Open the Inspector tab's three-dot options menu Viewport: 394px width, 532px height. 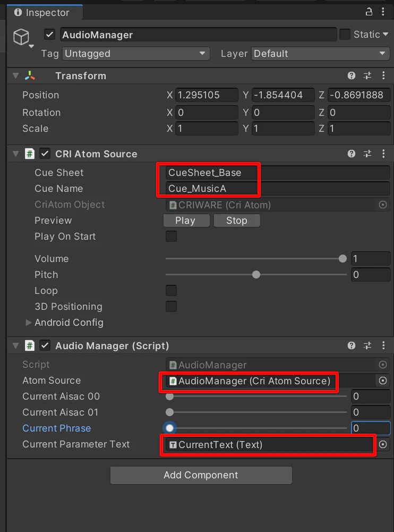pyautogui.click(x=383, y=12)
